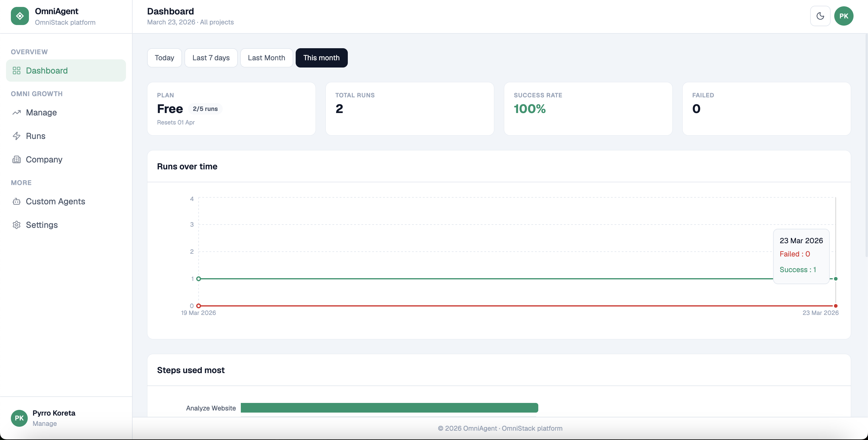Click the Company building icon
The image size is (868, 440).
point(17,159)
